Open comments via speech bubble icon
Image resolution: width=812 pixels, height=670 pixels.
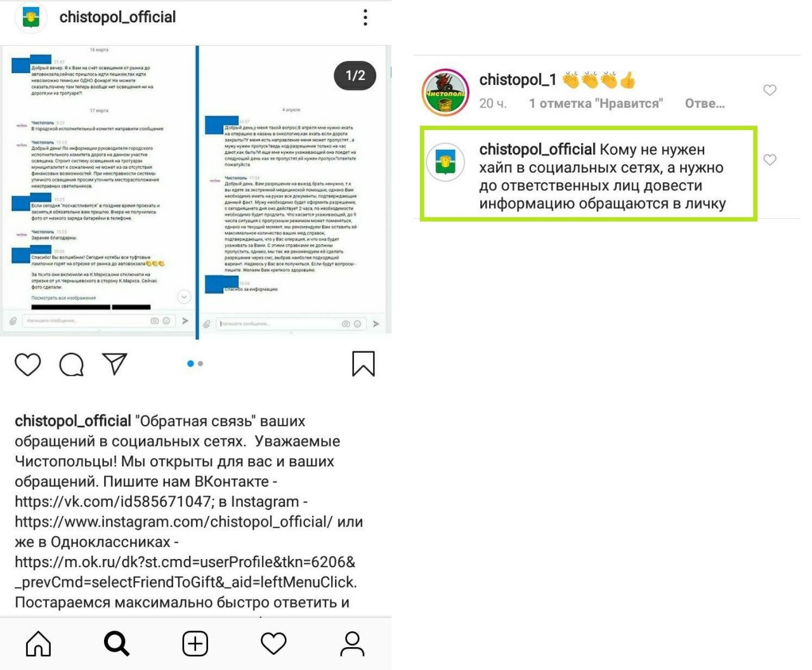pyautogui.click(x=72, y=365)
